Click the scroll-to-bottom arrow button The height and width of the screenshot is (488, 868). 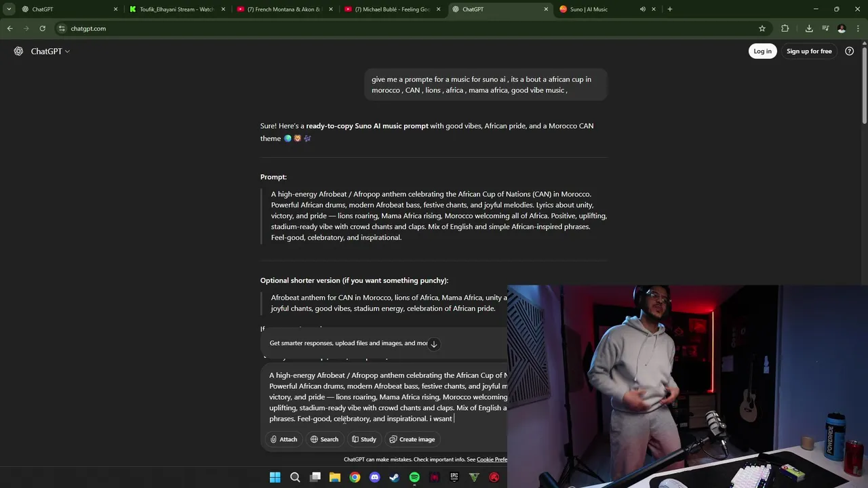click(434, 344)
